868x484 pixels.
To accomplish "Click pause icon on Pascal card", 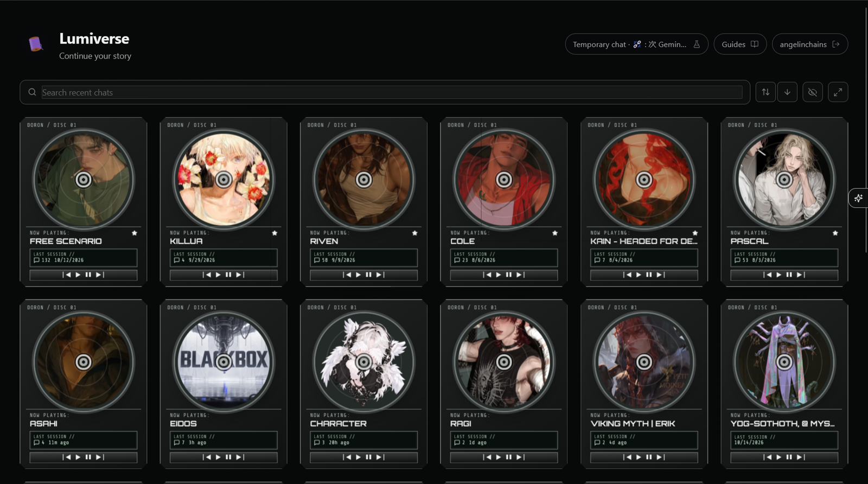I will (x=789, y=275).
